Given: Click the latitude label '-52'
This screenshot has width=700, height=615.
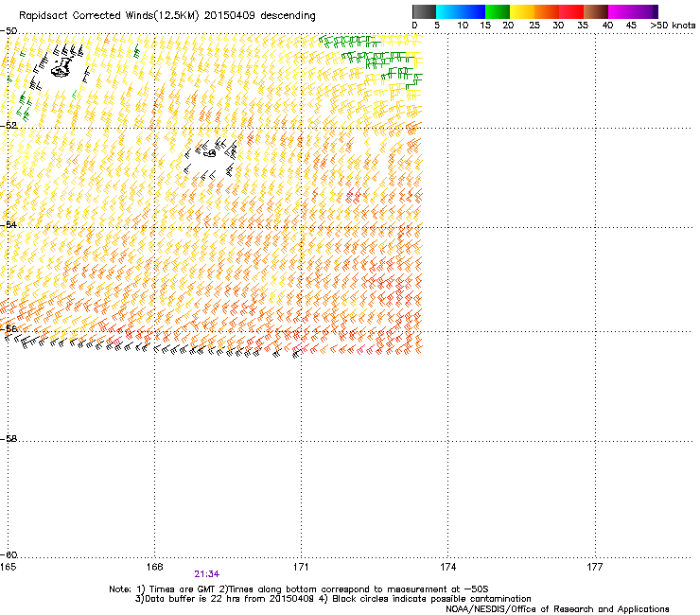Looking at the screenshot, I should (9, 126).
